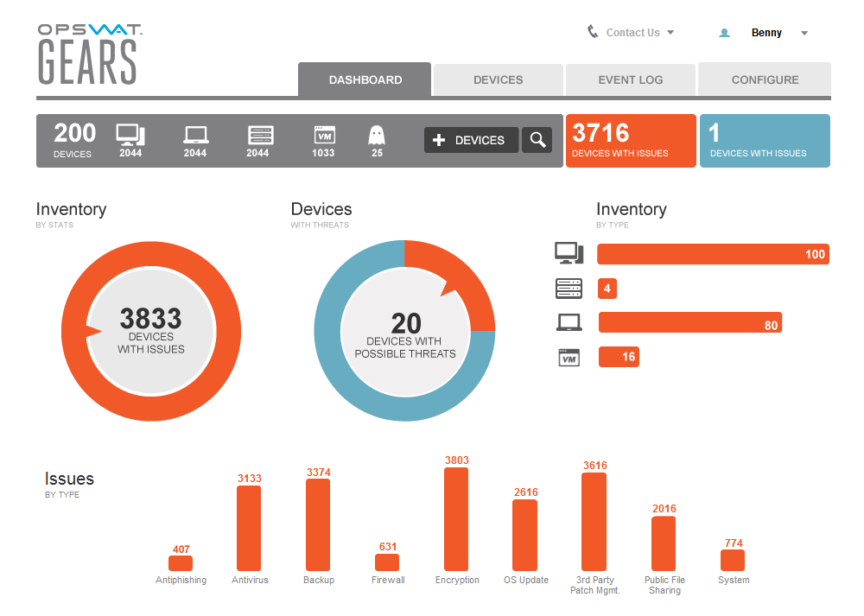Open the OPSWAT Gears logo home
Image resolution: width=864 pixels, height=616 pixels.
point(89,54)
